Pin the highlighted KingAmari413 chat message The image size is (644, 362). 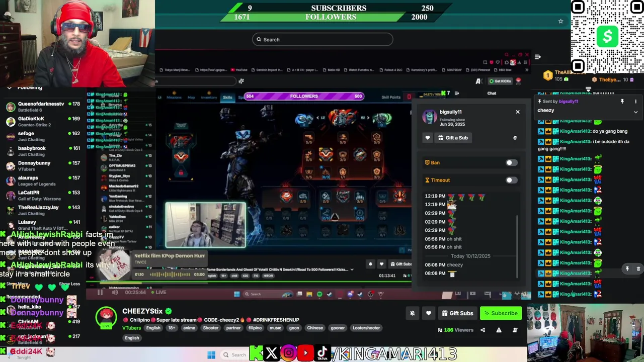[627, 269]
